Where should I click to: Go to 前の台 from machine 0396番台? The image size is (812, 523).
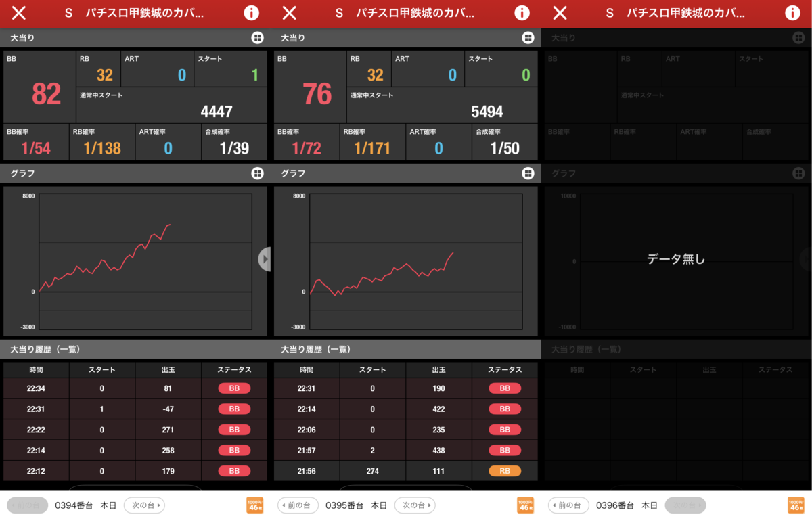coord(568,505)
